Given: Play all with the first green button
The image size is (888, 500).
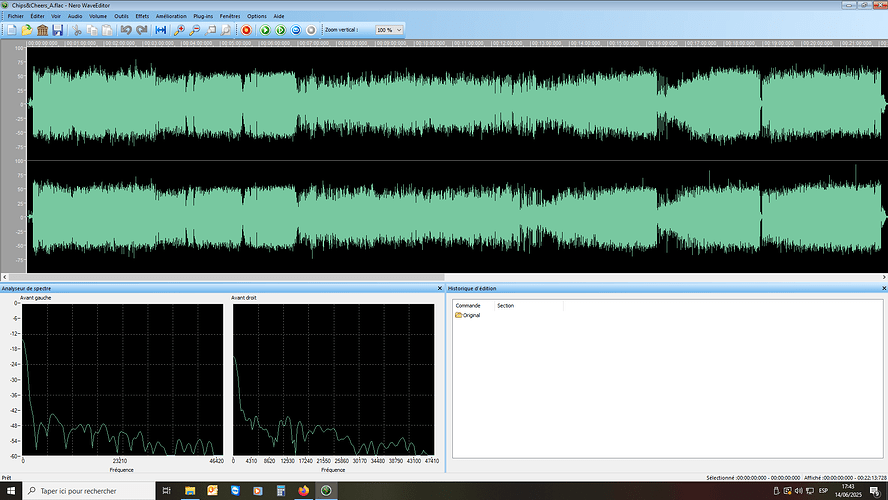Looking at the screenshot, I should point(265,30).
